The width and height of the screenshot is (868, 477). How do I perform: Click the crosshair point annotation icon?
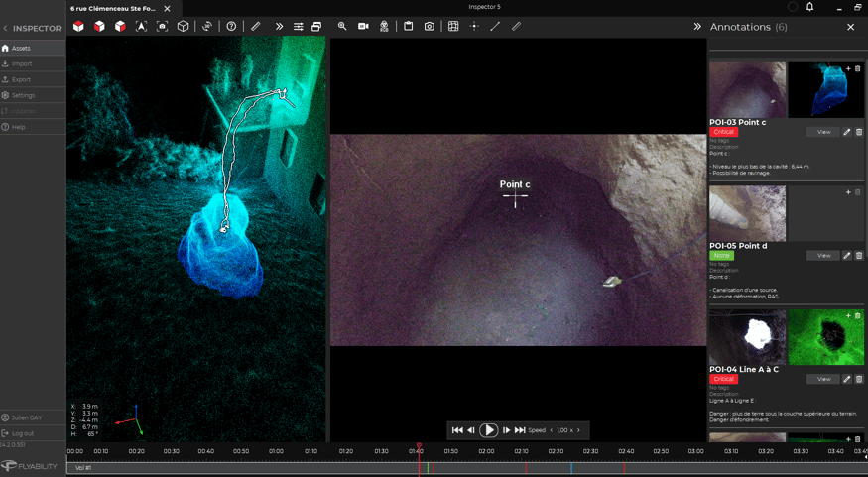tap(474, 26)
